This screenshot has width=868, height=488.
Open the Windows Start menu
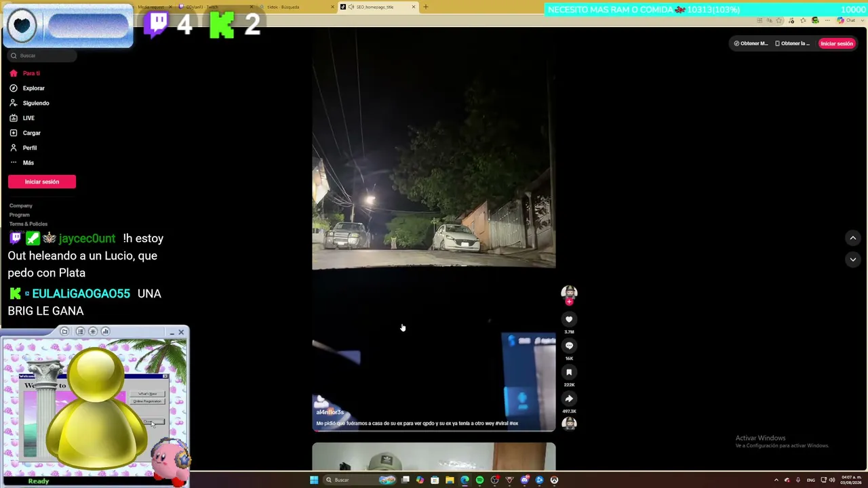point(314,480)
